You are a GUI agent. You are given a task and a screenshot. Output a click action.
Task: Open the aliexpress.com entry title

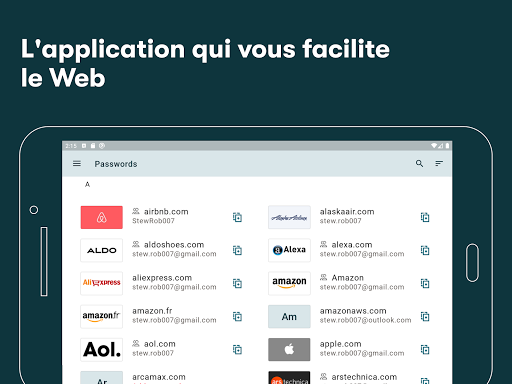point(162,278)
